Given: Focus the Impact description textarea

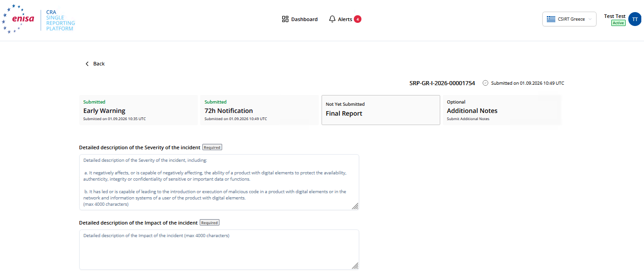Looking at the screenshot, I should pyautogui.click(x=219, y=250).
